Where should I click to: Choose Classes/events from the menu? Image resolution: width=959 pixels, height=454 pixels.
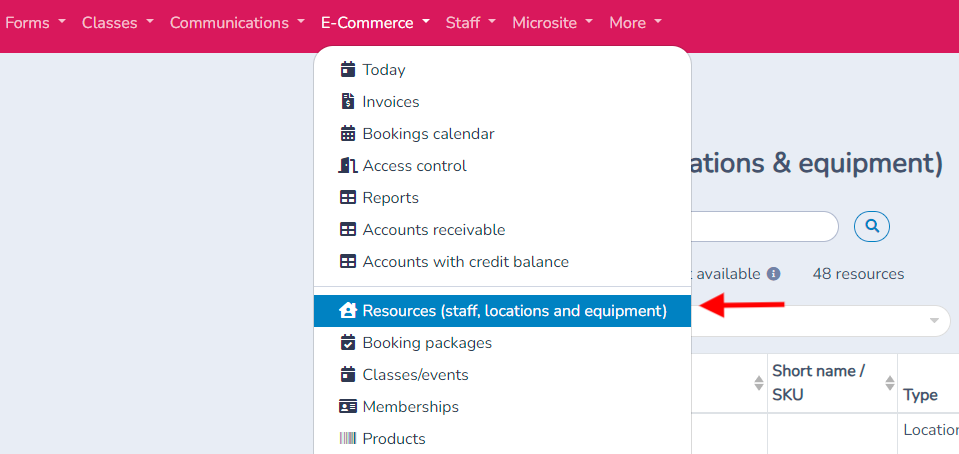coord(502,374)
